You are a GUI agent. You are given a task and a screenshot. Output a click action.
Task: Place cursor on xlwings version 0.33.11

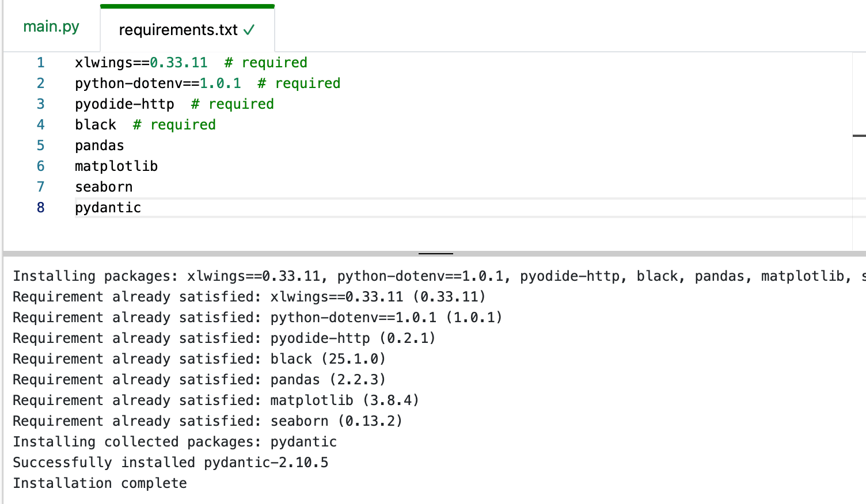pyautogui.click(x=178, y=63)
